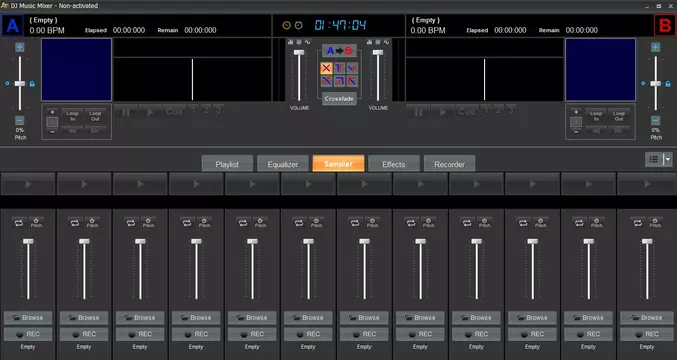
Task: Pause deck B playback
Action: 418,112
